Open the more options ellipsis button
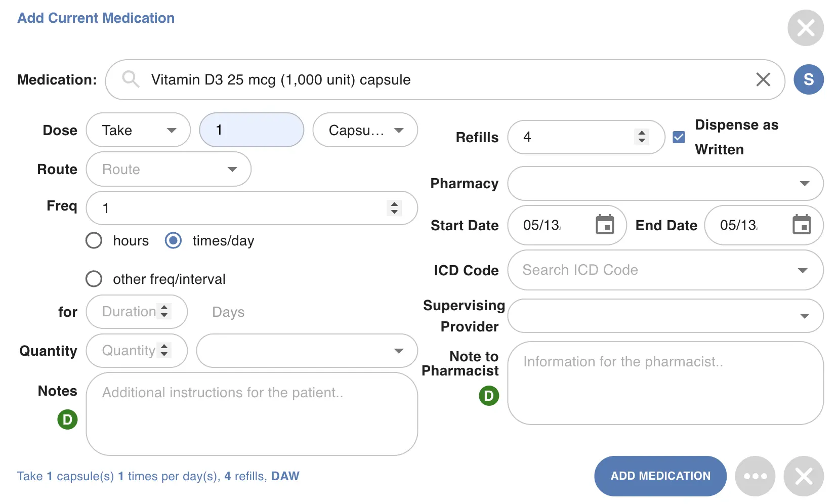 [x=755, y=476]
